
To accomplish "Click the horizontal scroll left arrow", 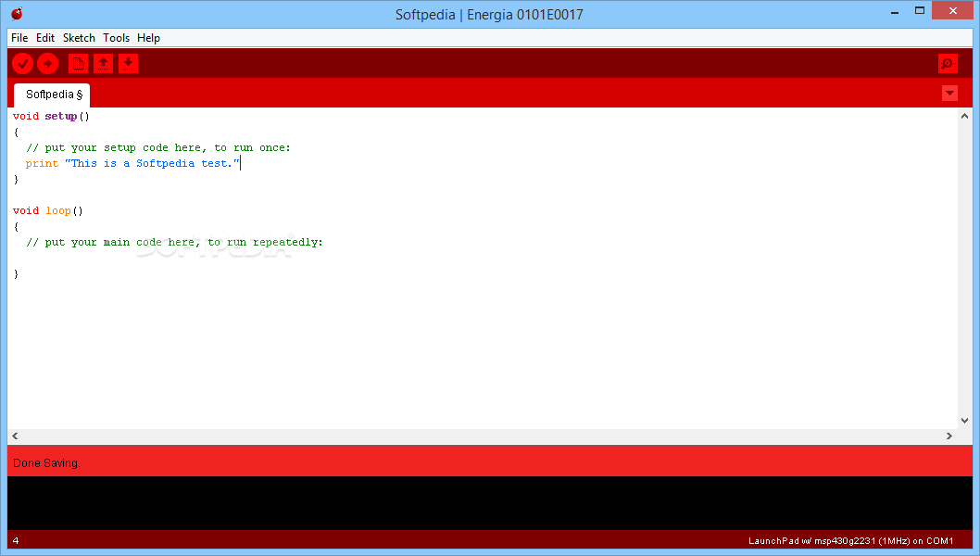I will point(15,436).
